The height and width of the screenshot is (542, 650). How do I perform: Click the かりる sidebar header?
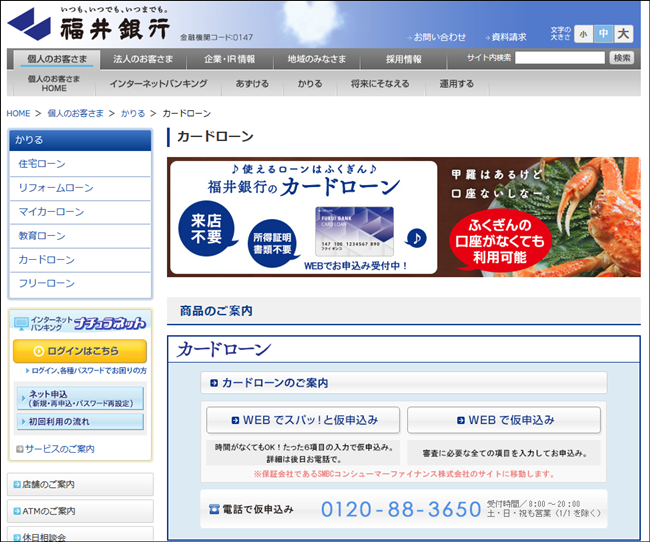[80, 140]
